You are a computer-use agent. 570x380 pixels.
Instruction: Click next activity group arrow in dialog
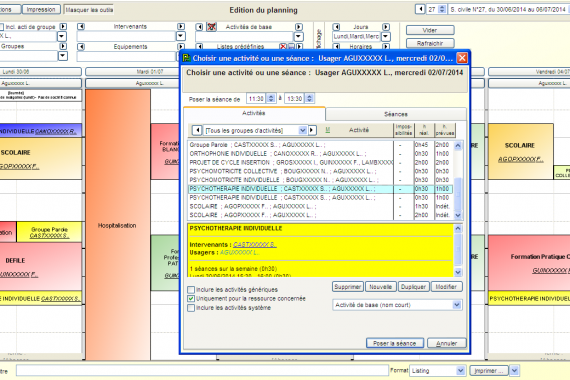[x=312, y=130]
